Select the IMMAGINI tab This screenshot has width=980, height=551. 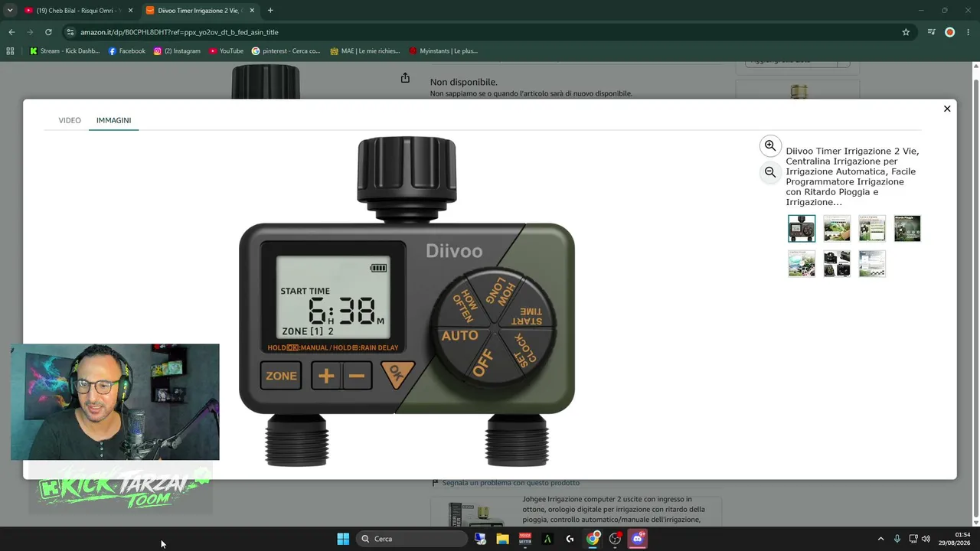pyautogui.click(x=113, y=120)
